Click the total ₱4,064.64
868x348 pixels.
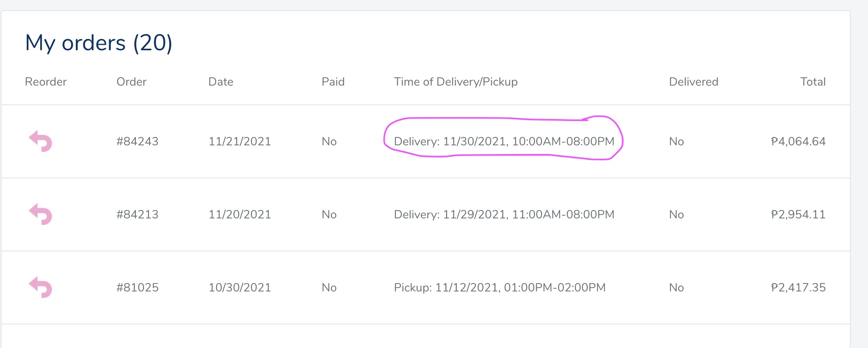(798, 141)
